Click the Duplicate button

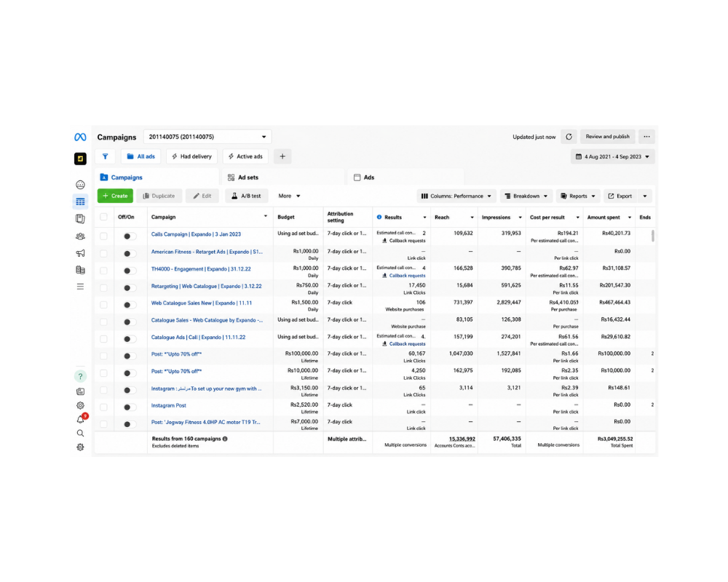pyautogui.click(x=159, y=196)
